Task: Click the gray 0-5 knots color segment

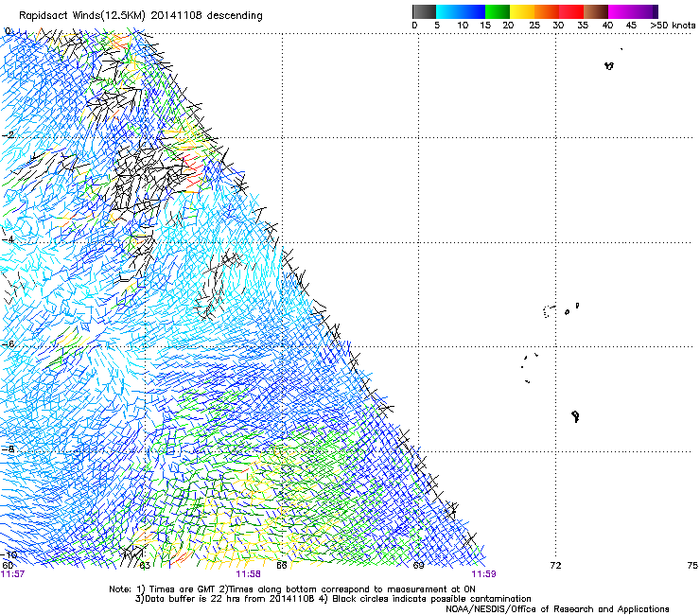Action: (x=424, y=11)
